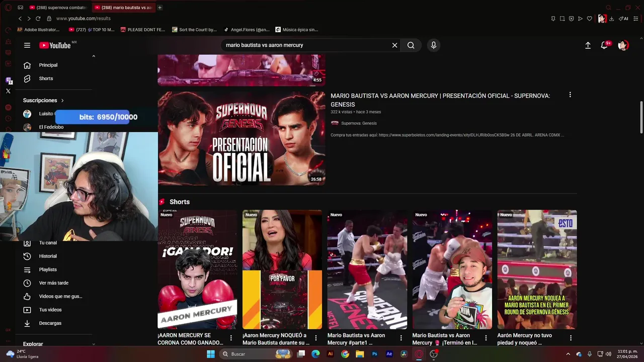Open the 'Aarón Mercury no tuvo piedad' short
The image size is (644, 362).
tap(537, 269)
